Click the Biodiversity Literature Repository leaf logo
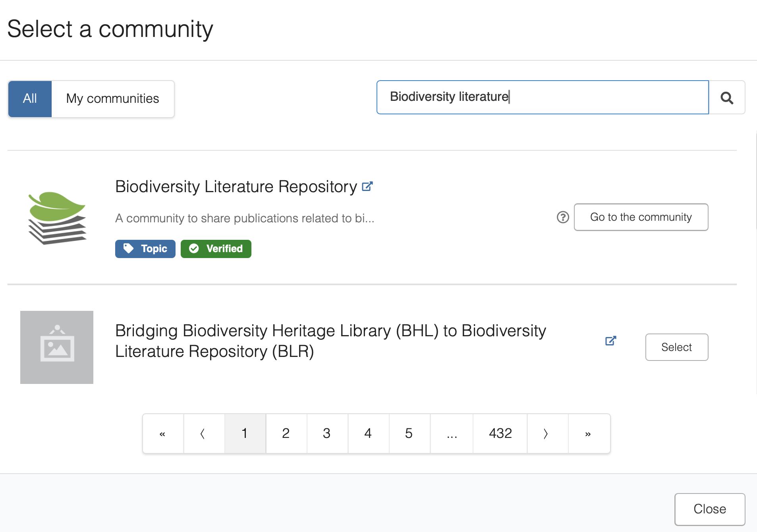Image resolution: width=757 pixels, height=532 pixels. pos(57,218)
